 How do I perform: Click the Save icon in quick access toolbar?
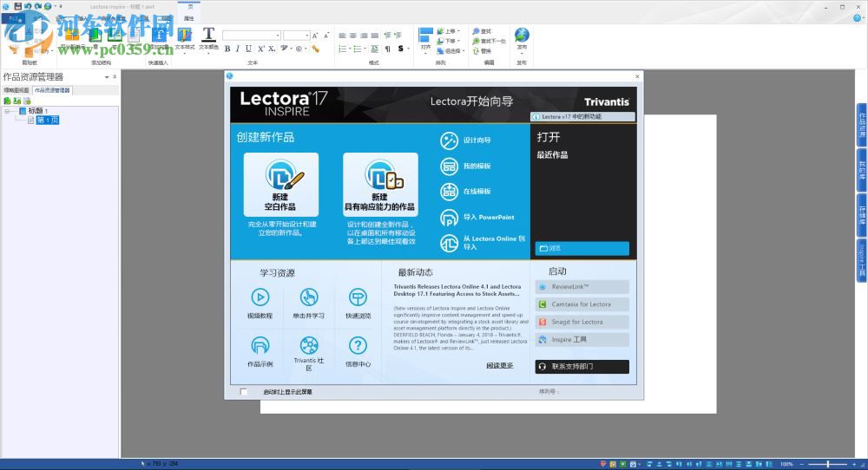pyautogui.click(x=17, y=6)
